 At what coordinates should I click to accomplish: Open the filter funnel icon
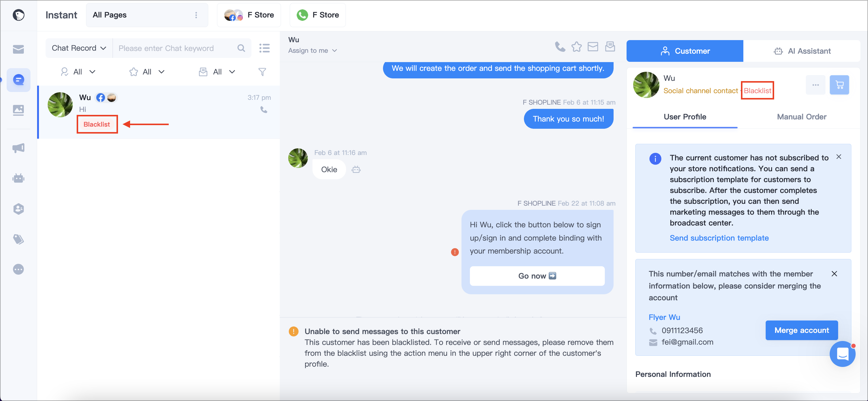(x=262, y=72)
